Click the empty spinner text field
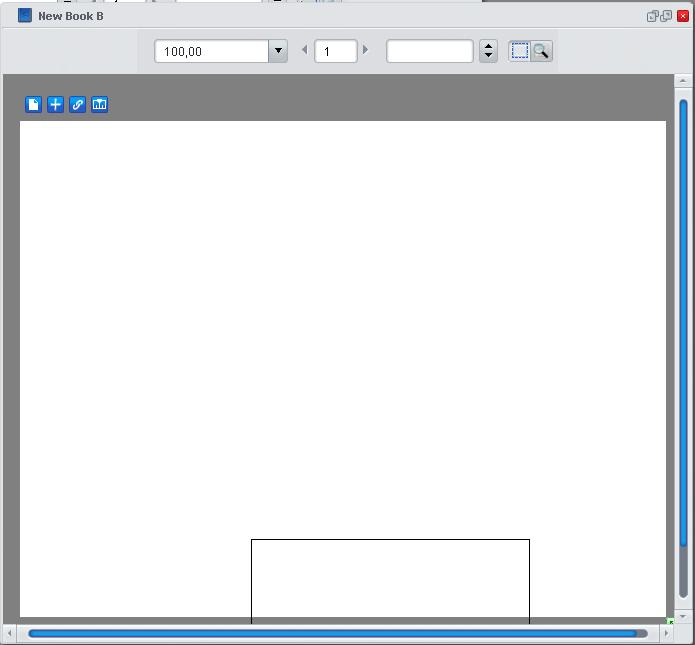Viewport: 695px width, 645px height. point(429,51)
